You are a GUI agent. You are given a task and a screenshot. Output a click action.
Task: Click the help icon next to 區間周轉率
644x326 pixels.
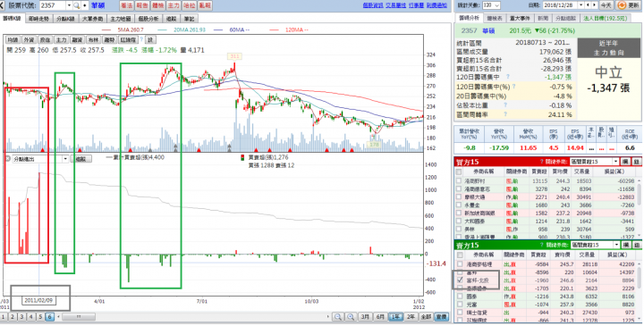coord(505,115)
